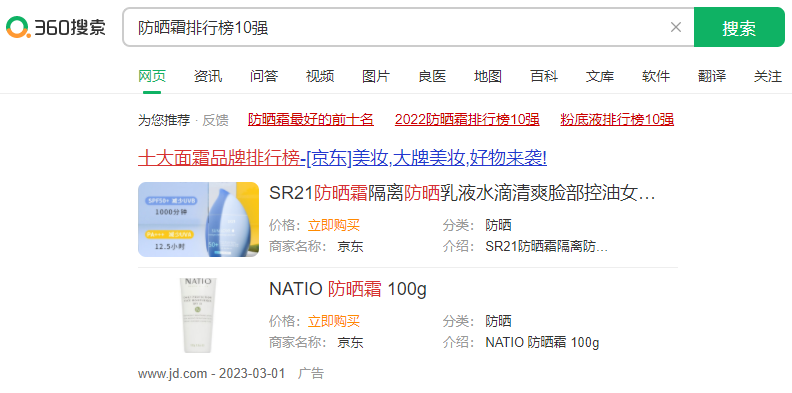Select the 网页 tab
Image resolution: width=792 pixels, height=393 pixels.
[152, 76]
